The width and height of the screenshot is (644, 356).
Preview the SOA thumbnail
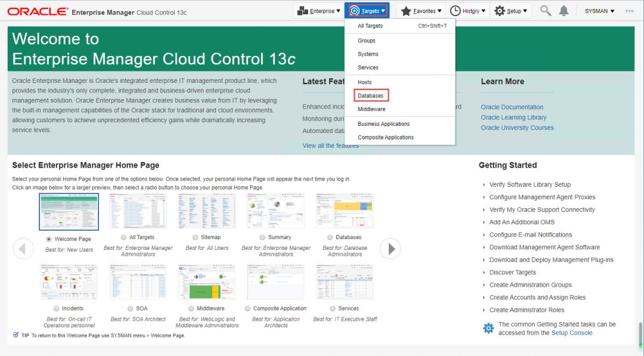click(138, 282)
